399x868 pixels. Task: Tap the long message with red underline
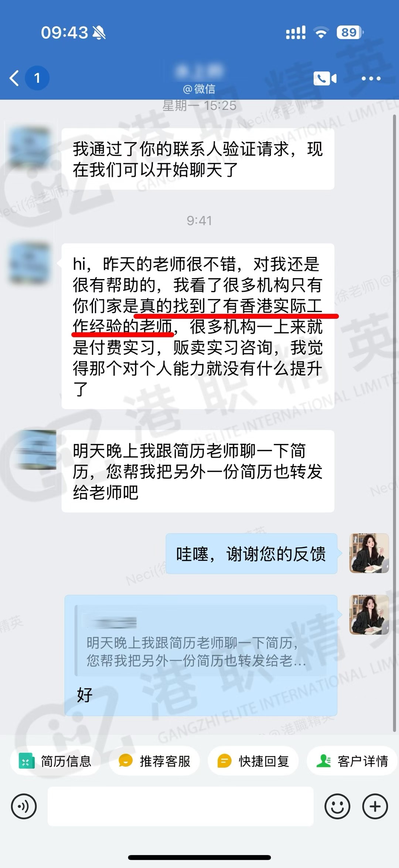[x=198, y=326]
